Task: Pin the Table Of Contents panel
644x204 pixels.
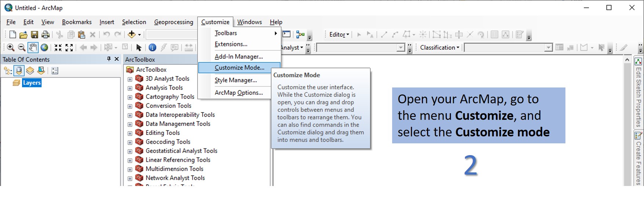Action: tap(109, 59)
